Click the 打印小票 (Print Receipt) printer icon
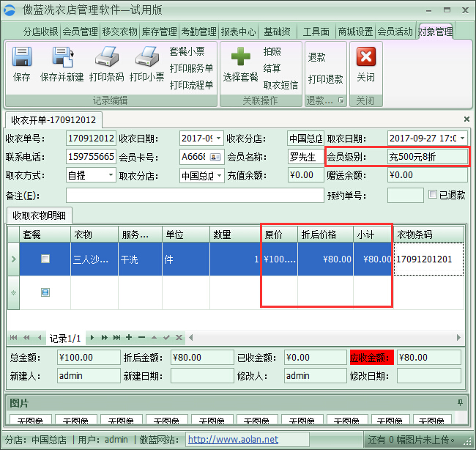Screen dimensions: 476x450 point(146,57)
